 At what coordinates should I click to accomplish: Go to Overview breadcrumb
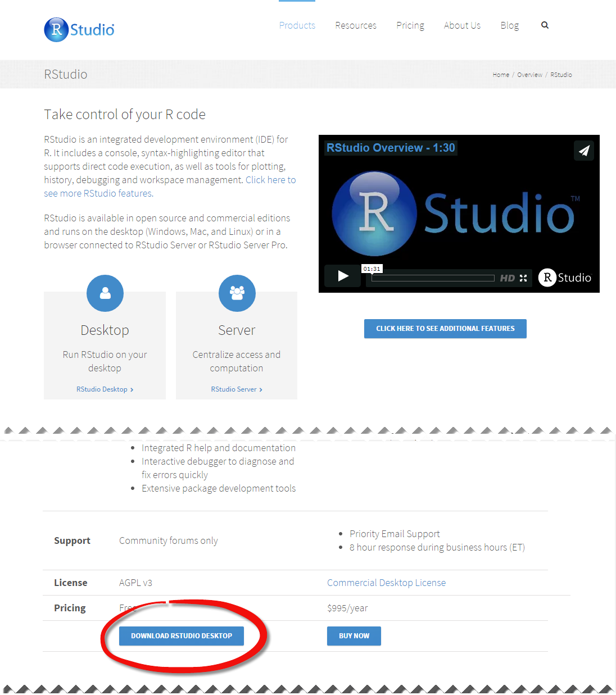coord(529,75)
